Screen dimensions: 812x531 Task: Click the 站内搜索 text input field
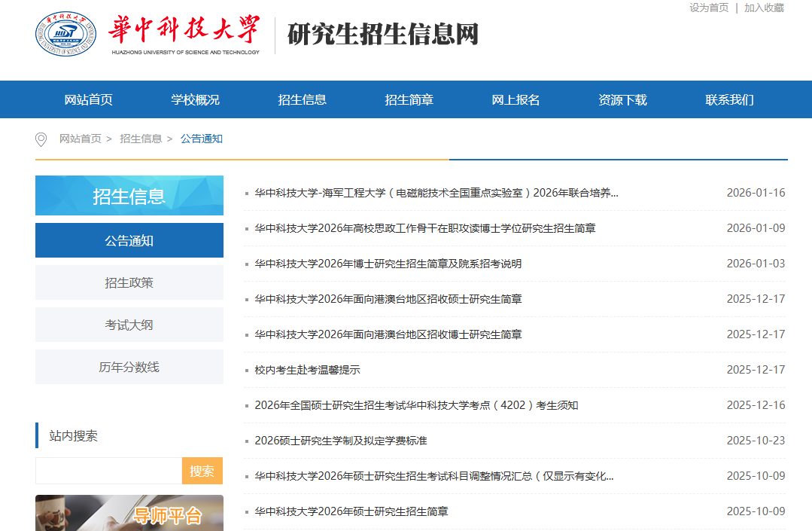(108, 471)
